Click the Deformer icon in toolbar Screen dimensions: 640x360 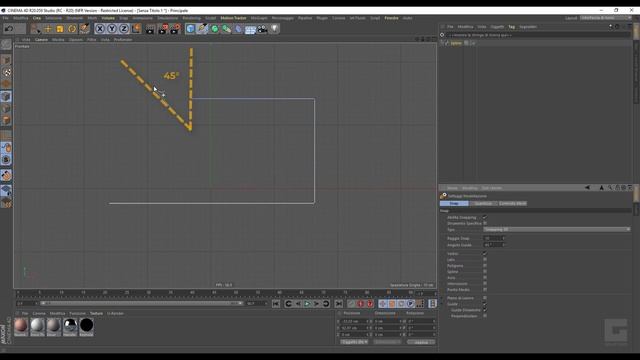click(238, 29)
